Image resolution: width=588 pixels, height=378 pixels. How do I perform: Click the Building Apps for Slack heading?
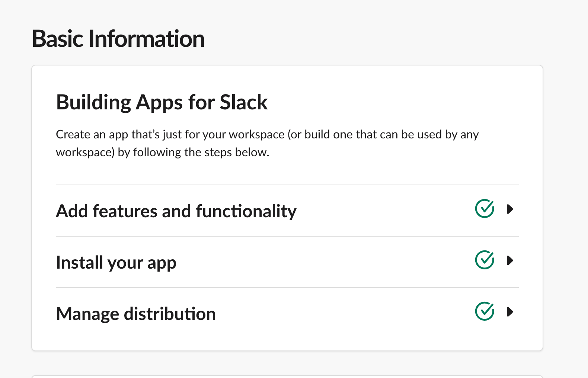pyautogui.click(x=162, y=102)
